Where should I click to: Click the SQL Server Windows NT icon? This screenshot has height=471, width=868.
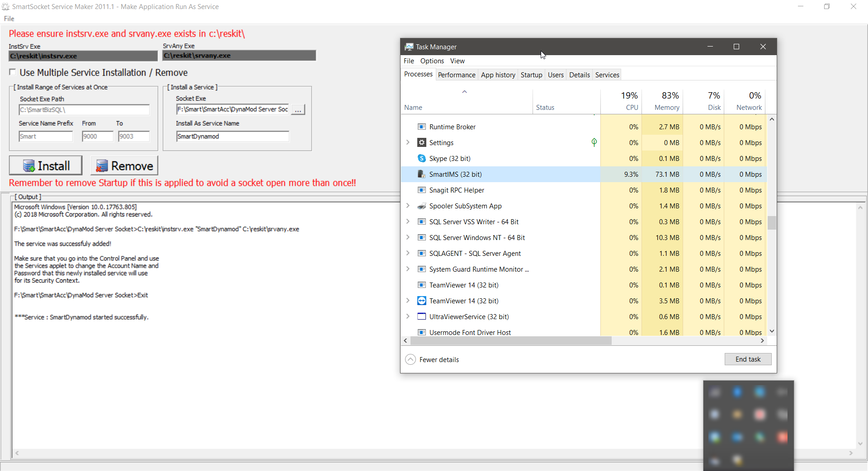421,238
